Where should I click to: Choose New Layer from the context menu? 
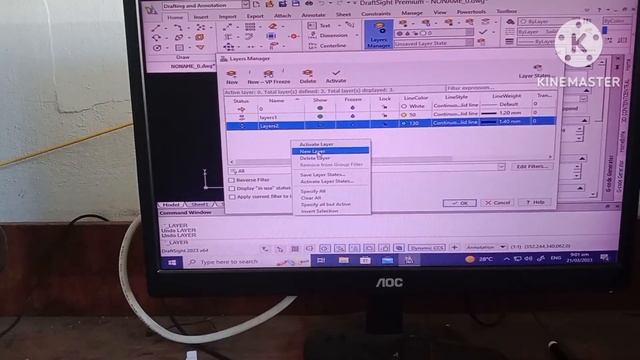(x=330, y=151)
